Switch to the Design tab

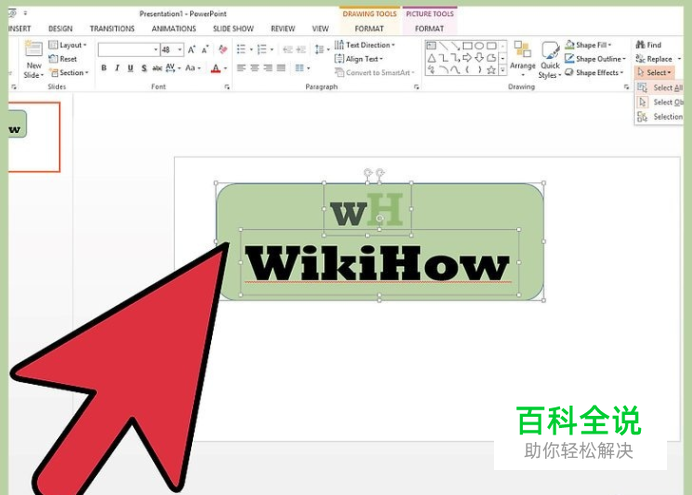tap(60, 29)
